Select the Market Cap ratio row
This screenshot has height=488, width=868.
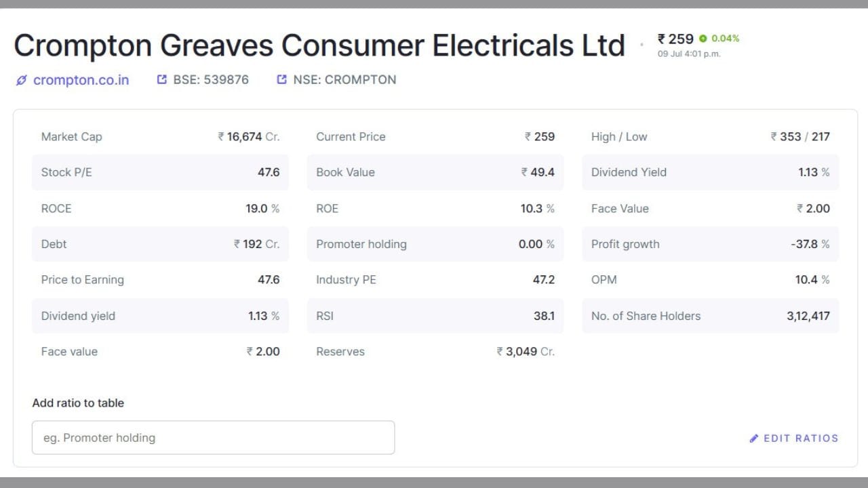point(160,136)
